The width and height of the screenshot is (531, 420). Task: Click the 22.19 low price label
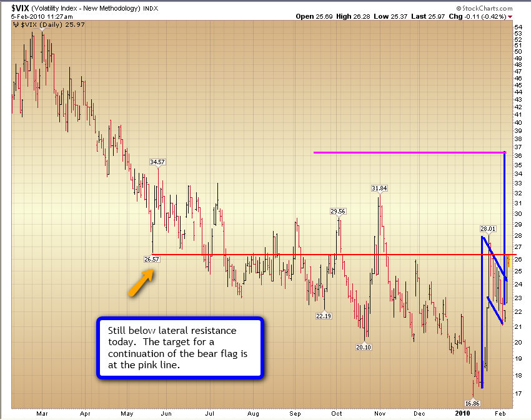324,316
